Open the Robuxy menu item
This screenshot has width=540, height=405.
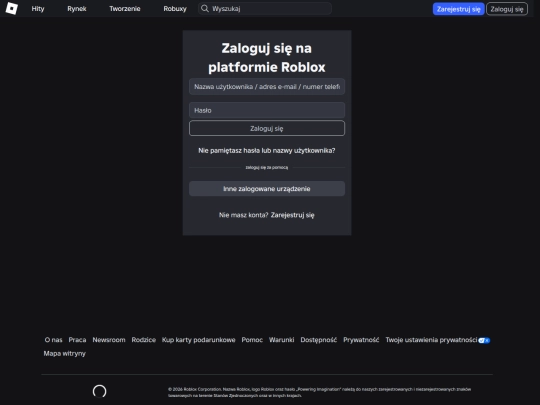175,9
